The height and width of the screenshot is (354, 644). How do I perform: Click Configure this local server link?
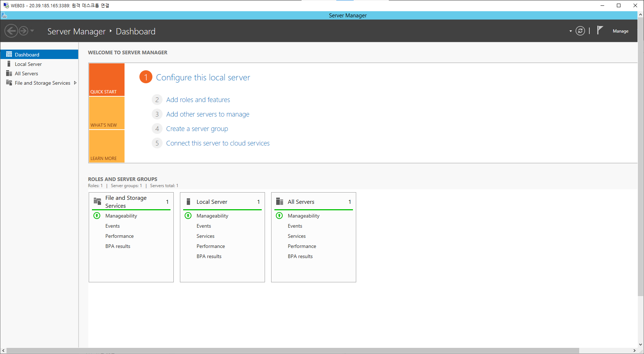tap(203, 77)
